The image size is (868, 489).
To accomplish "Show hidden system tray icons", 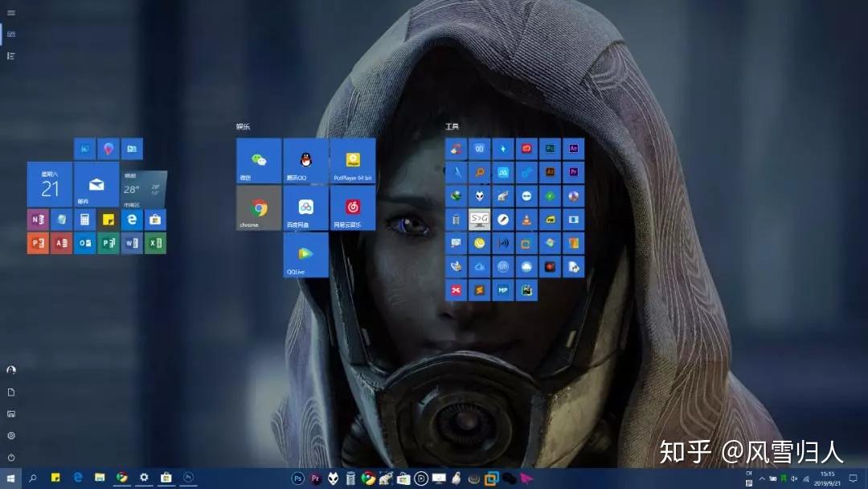I will pyautogui.click(x=762, y=479).
